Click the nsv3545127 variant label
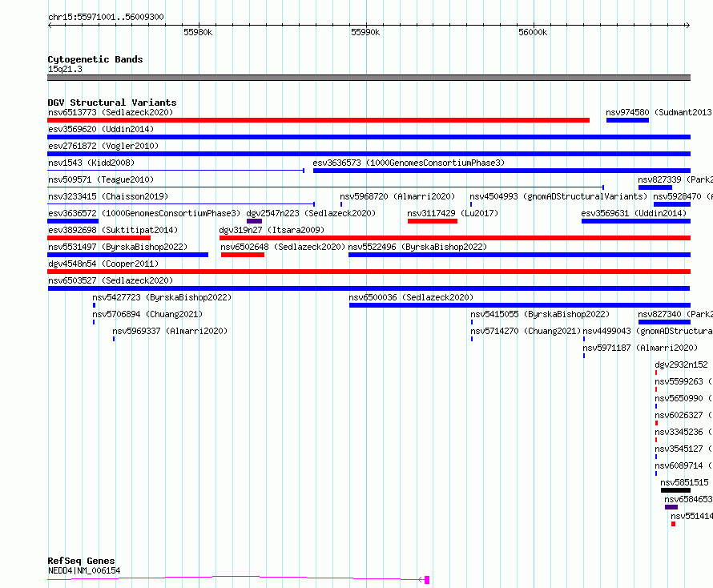 (683, 449)
